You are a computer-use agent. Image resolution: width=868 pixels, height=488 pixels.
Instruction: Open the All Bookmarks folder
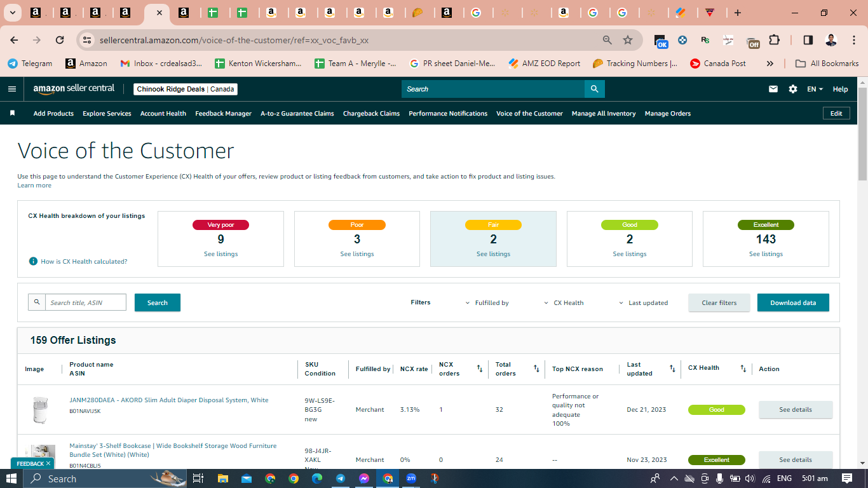pyautogui.click(x=828, y=64)
